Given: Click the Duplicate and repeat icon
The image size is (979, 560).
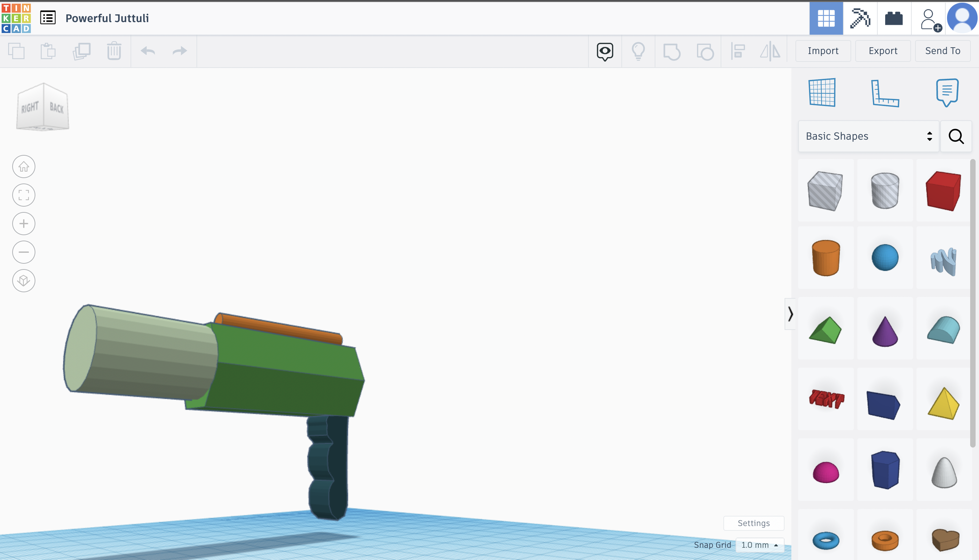Looking at the screenshot, I should coord(82,51).
